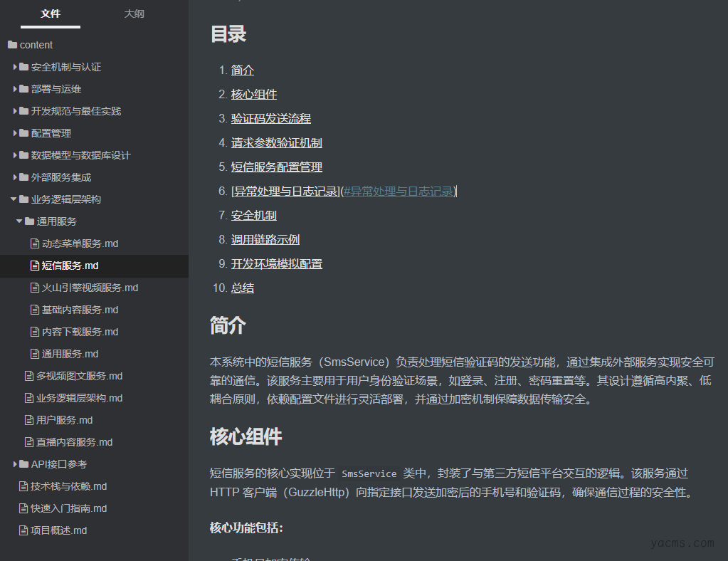Click the document icon beside 用户服务.md

tap(29, 419)
